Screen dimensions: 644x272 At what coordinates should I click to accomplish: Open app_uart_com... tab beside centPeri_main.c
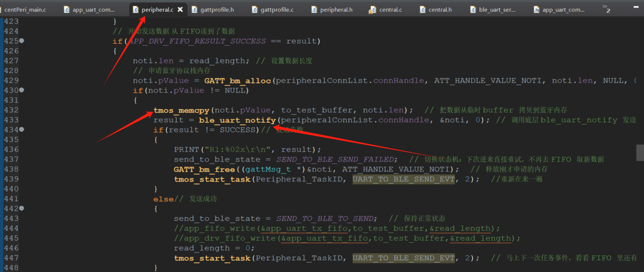pyautogui.click(x=89, y=9)
